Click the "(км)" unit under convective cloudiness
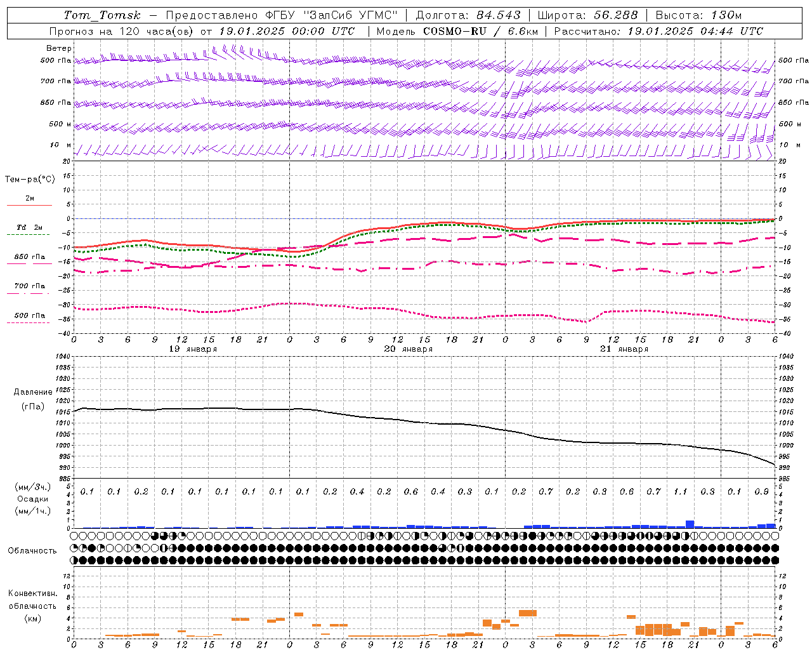The image size is (812, 650). [33, 618]
